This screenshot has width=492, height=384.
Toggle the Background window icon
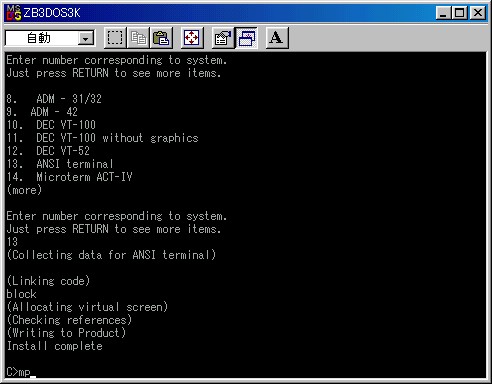(x=246, y=38)
